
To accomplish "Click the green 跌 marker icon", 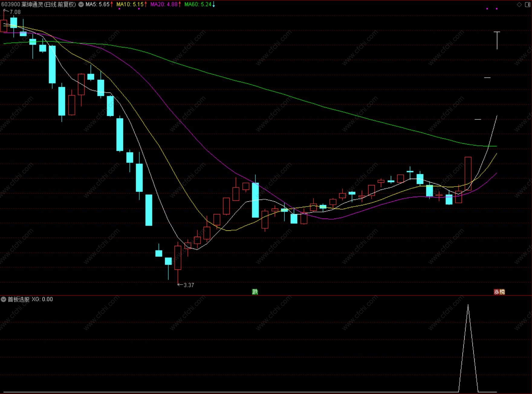I will coord(255,292).
